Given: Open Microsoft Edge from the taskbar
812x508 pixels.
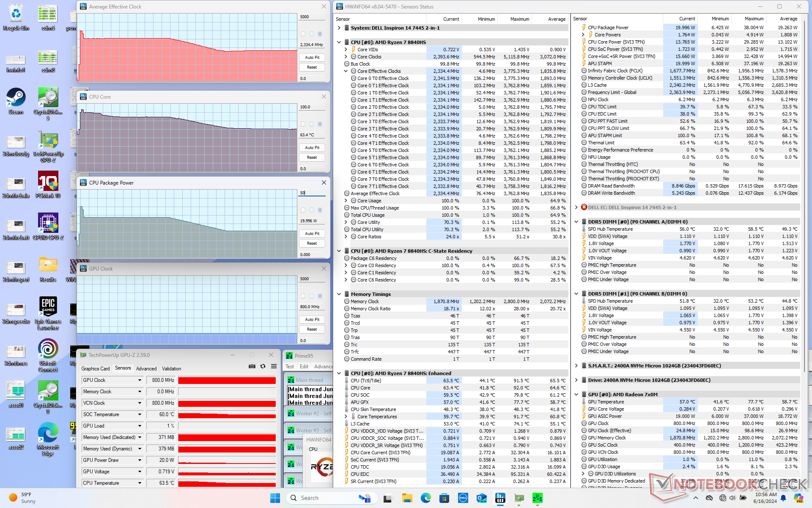Looking at the screenshot, I should [x=426, y=498].
